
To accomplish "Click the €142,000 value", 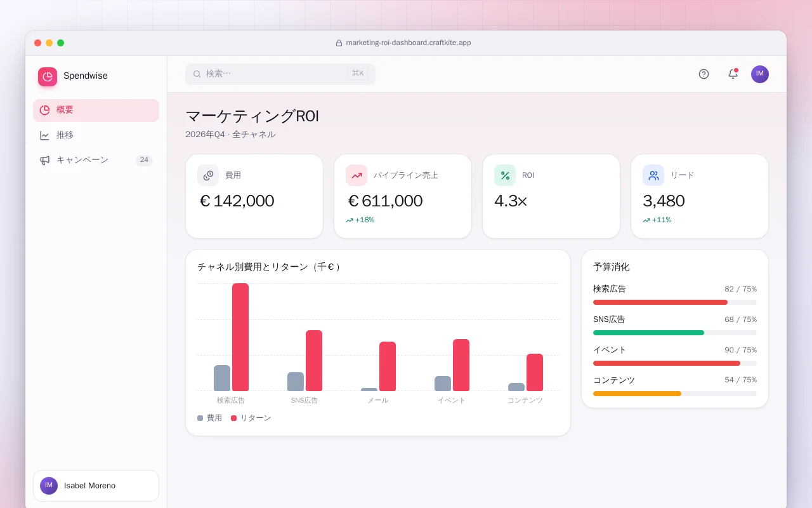I will tap(237, 201).
